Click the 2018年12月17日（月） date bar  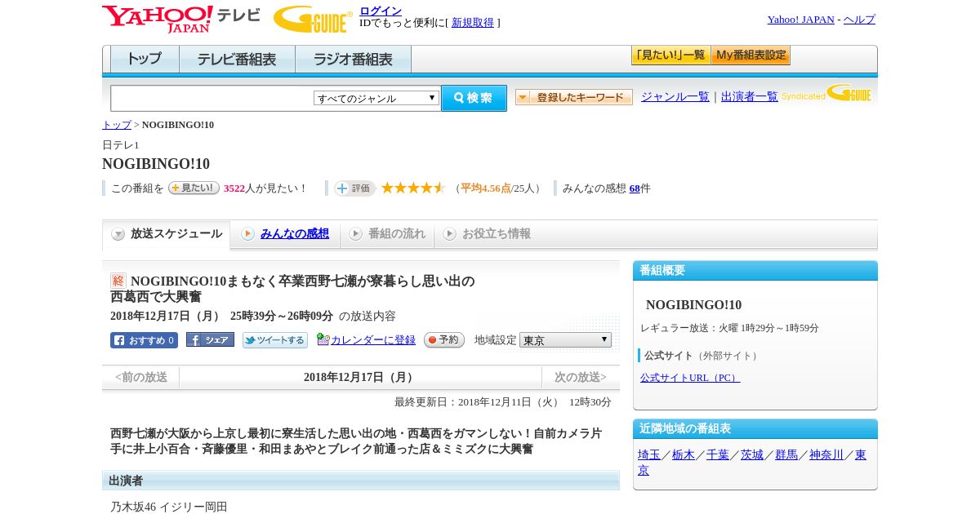click(360, 377)
